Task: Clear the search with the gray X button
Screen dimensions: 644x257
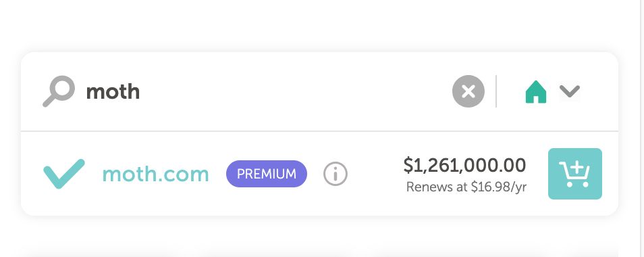Action: (x=468, y=91)
